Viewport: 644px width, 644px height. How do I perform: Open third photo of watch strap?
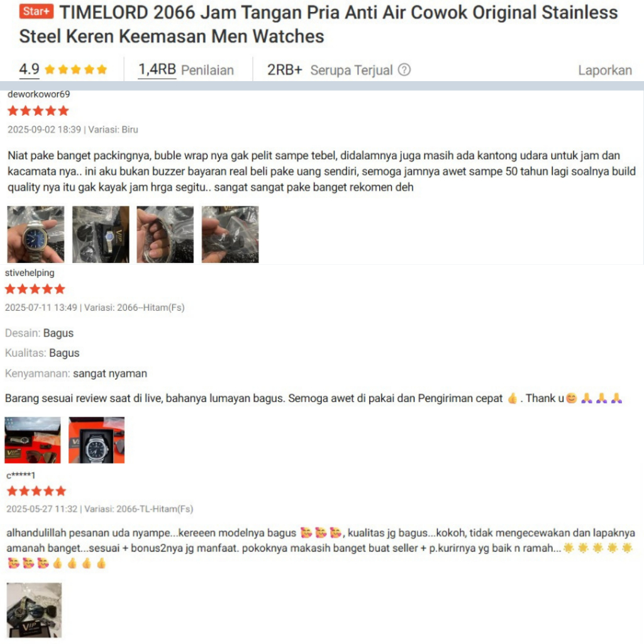tap(165, 235)
